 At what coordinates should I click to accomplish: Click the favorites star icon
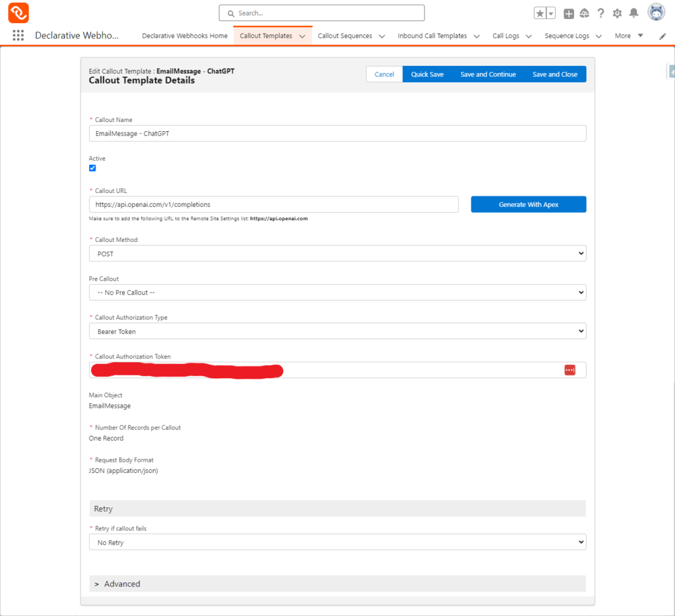(x=541, y=12)
